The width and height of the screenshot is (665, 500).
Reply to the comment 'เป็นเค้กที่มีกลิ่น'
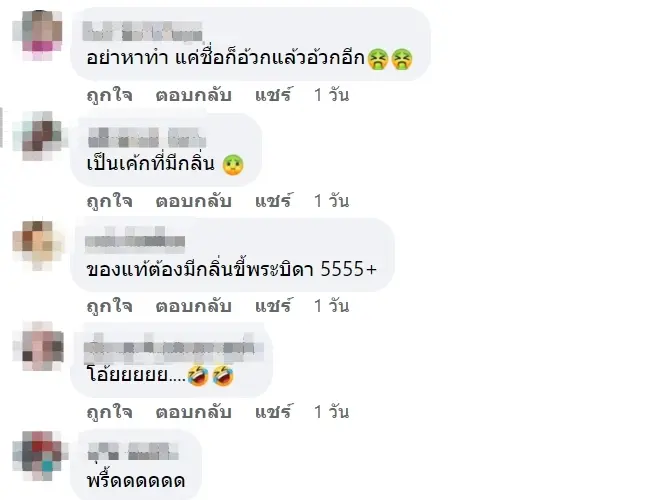click(193, 201)
